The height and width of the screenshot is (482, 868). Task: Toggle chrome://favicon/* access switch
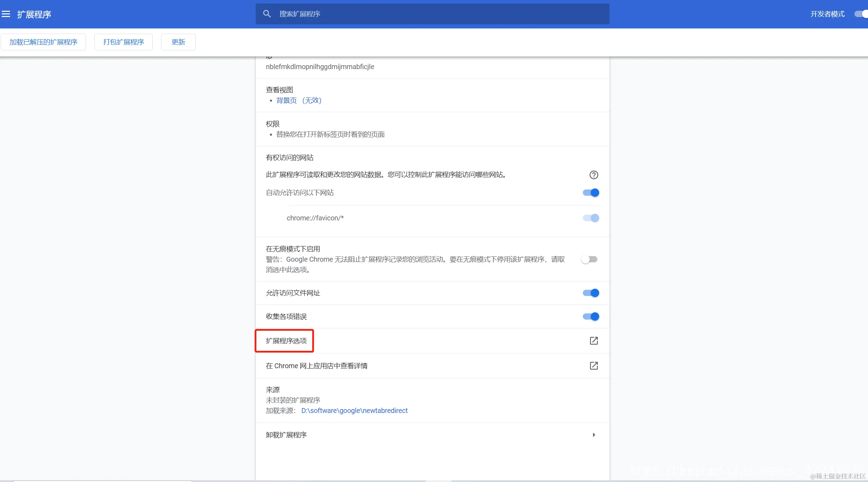coord(591,218)
